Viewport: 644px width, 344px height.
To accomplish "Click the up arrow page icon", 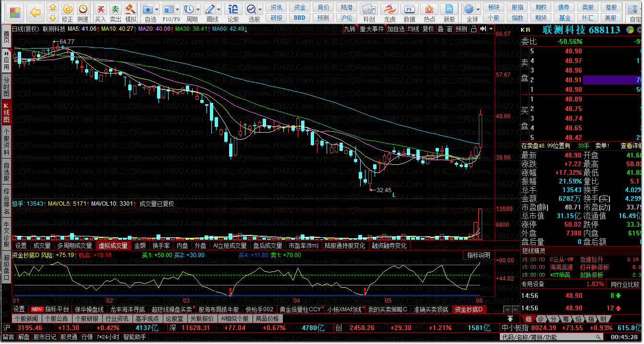I will pyautogui.click(x=53, y=7).
